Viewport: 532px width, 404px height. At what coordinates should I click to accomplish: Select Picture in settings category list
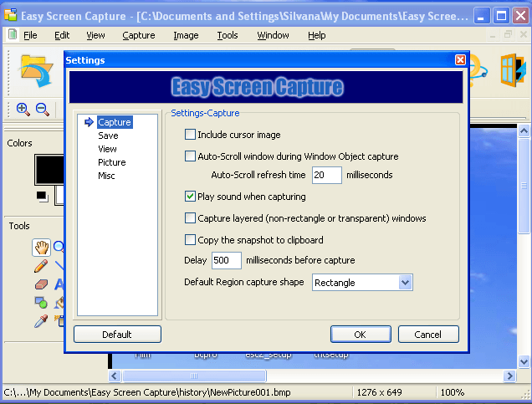coord(111,162)
